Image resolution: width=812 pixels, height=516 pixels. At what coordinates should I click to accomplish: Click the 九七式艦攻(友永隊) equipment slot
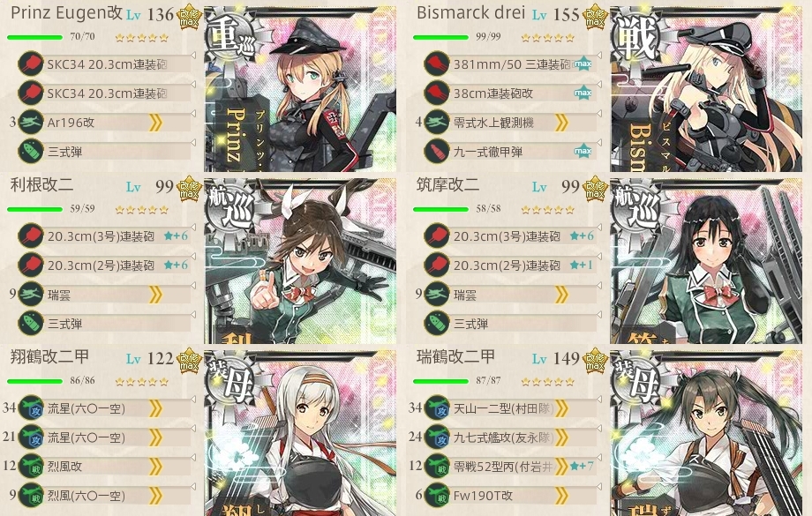coord(512,437)
